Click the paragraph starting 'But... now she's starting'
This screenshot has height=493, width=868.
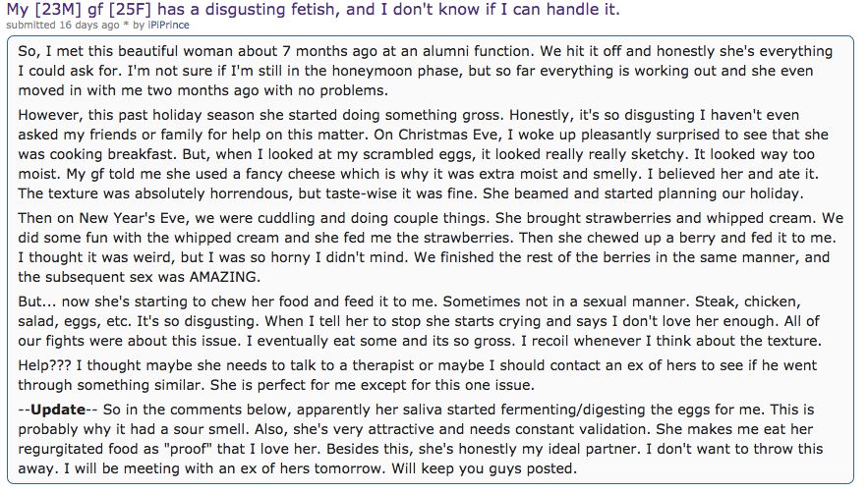420,321
